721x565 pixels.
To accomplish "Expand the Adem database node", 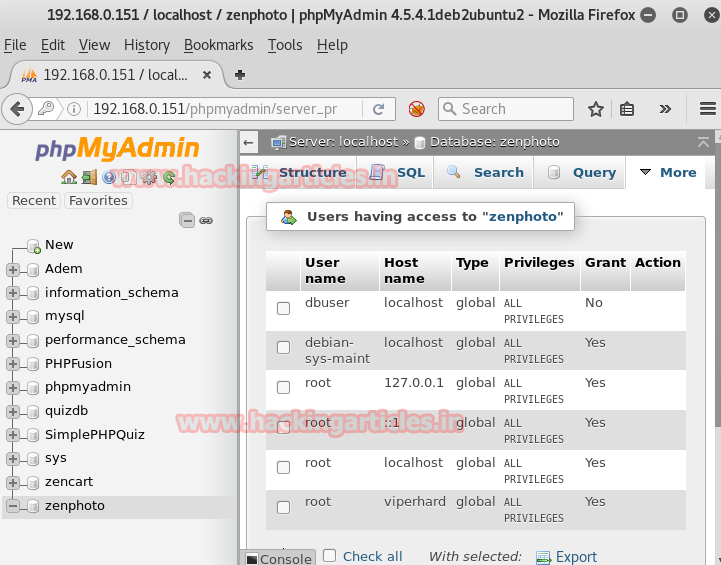I will tap(13, 269).
